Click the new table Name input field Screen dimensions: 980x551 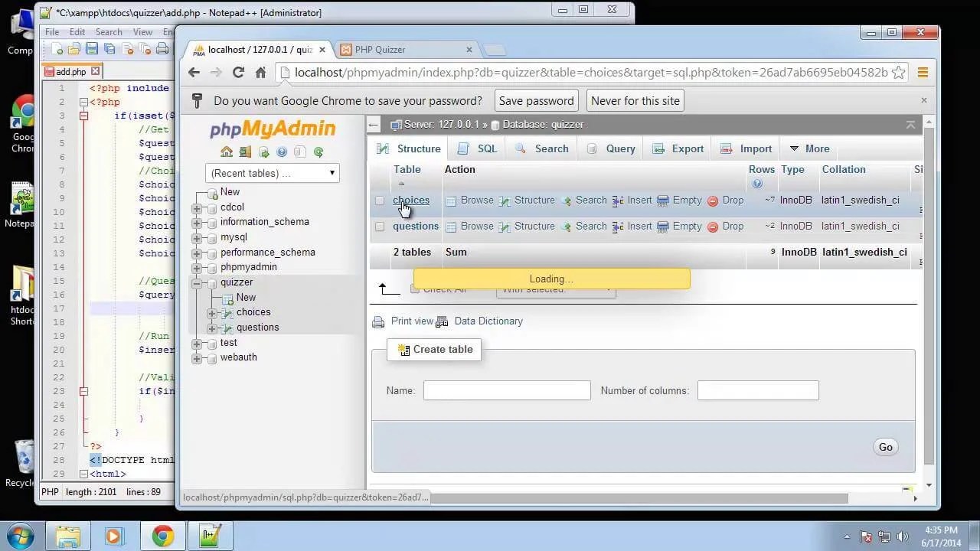507,390
